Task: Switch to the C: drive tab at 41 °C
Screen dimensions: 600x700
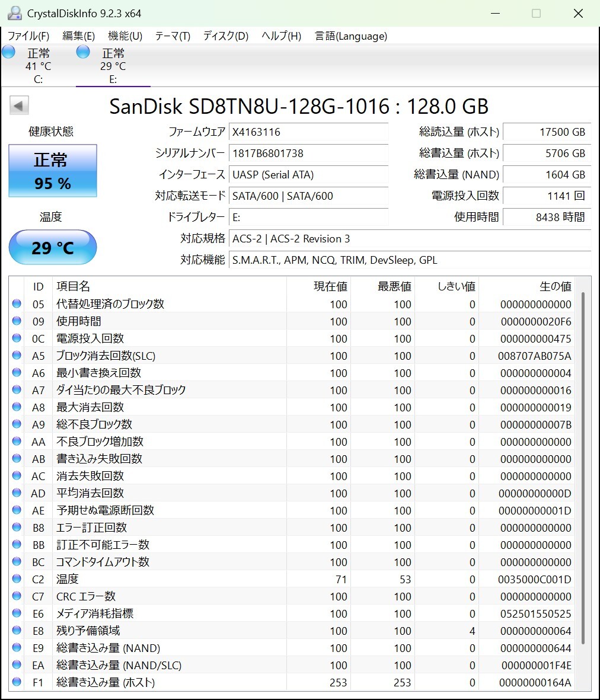Action: (38, 66)
